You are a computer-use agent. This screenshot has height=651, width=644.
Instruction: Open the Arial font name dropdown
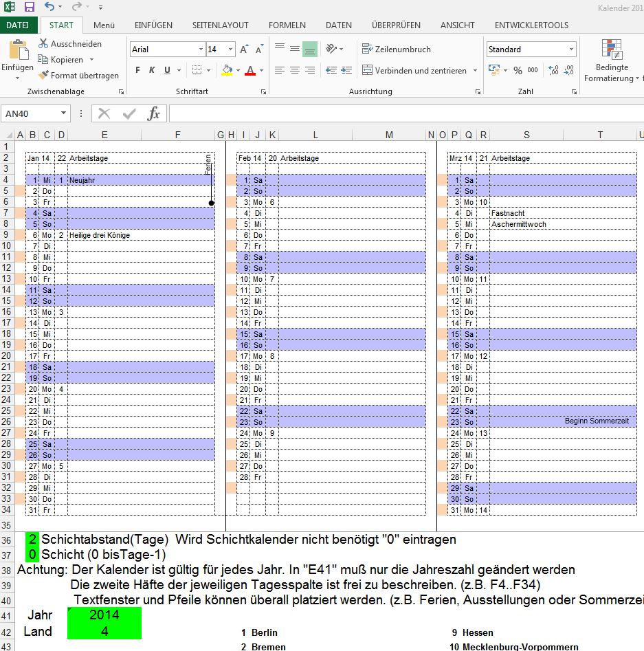click(201, 49)
